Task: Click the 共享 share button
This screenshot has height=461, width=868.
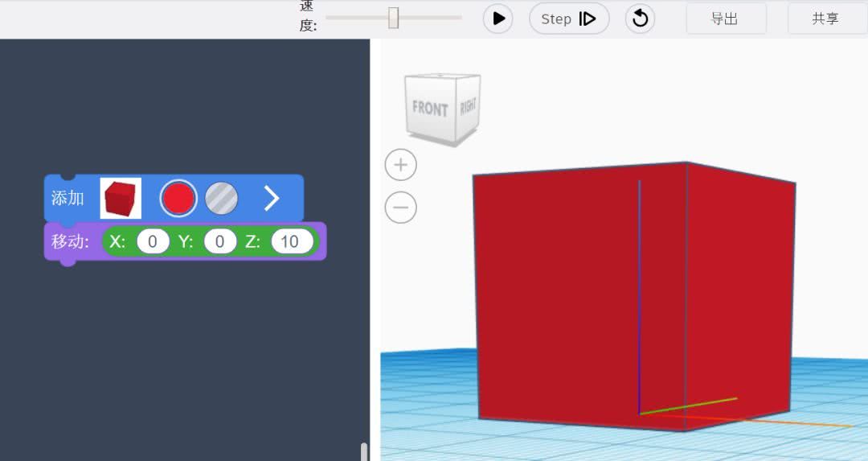Action: coord(826,19)
